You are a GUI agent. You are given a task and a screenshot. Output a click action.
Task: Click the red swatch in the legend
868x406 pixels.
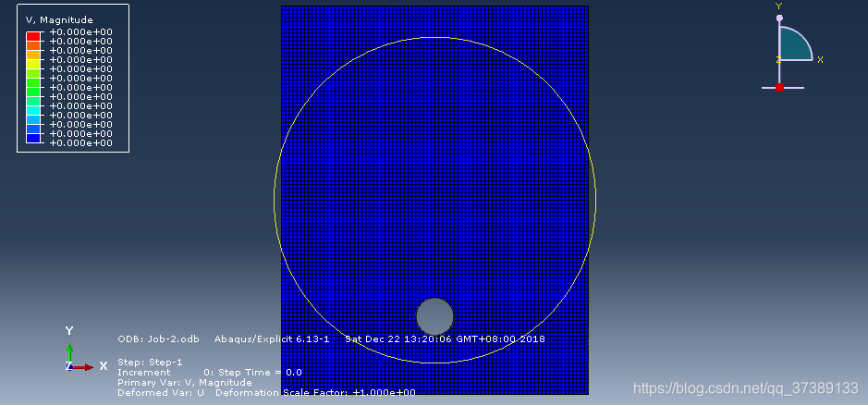tap(34, 36)
